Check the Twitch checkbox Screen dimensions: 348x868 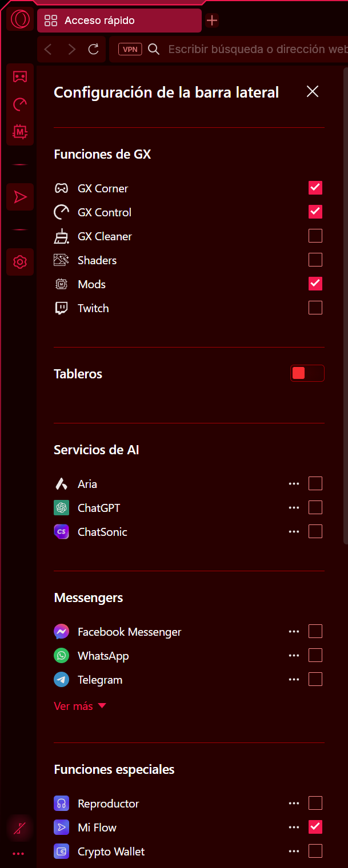click(315, 308)
